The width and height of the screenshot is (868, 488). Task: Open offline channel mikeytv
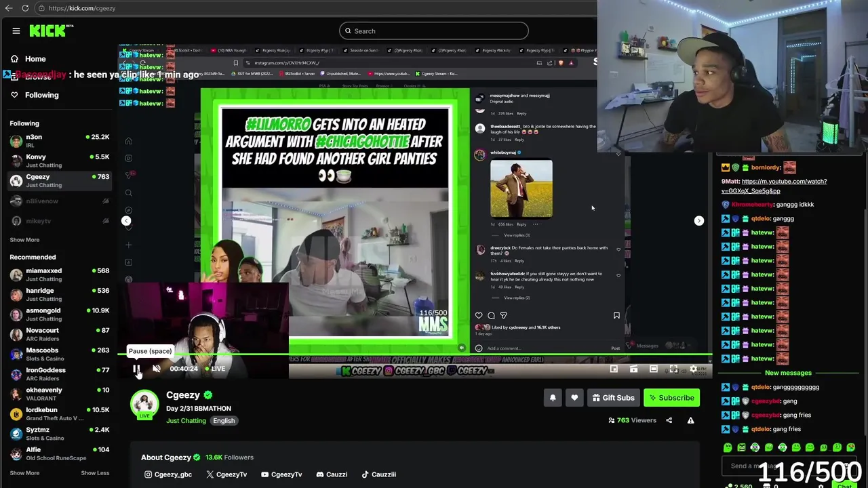[x=60, y=221]
